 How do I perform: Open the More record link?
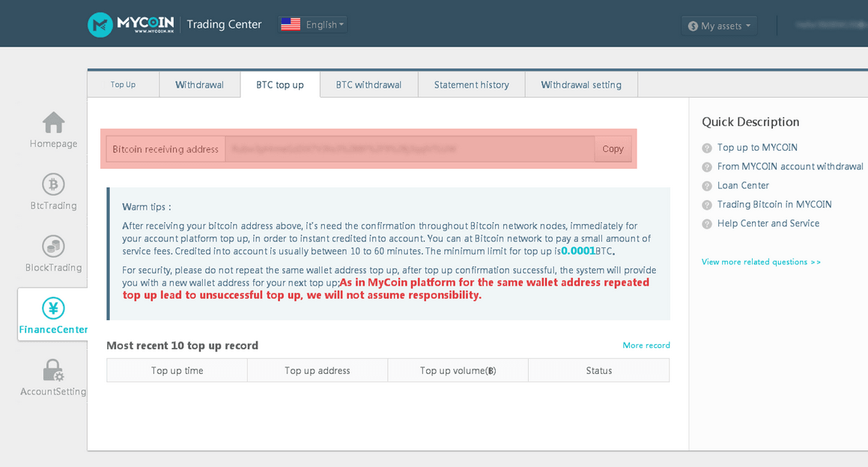pos(646,345)
